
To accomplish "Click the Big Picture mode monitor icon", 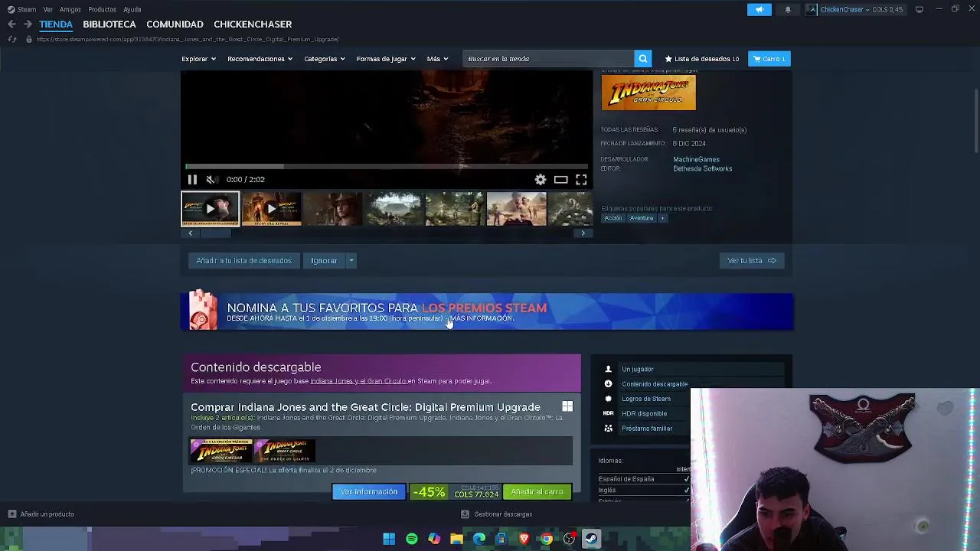I will pos(919,9).
